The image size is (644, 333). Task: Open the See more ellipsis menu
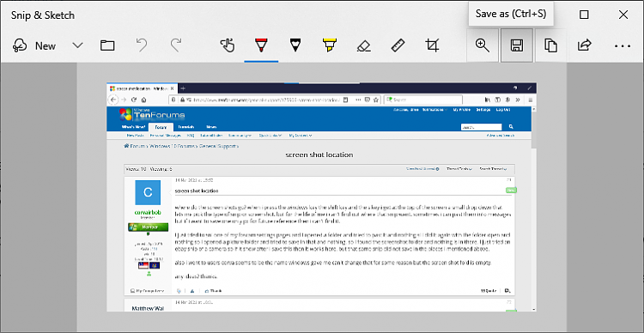[x=623, y=46]
